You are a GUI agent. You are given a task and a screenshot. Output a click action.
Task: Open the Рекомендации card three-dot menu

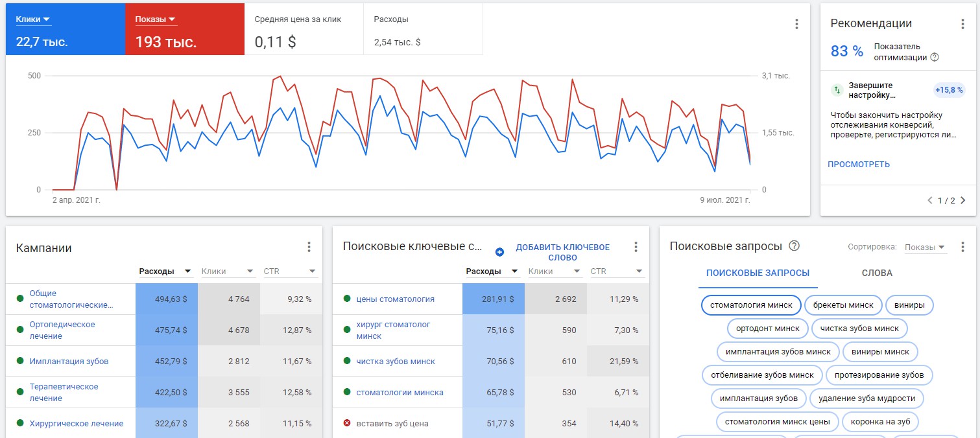(x=962, y=24)
